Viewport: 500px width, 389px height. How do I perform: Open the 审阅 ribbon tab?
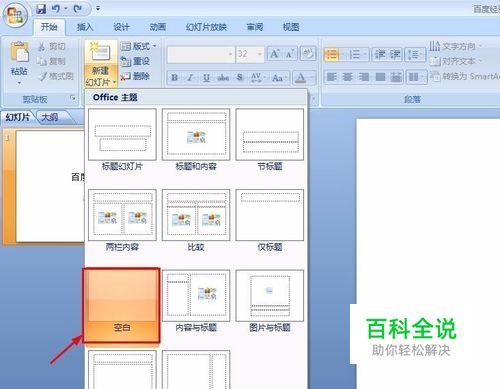click(x=255, y=27)
